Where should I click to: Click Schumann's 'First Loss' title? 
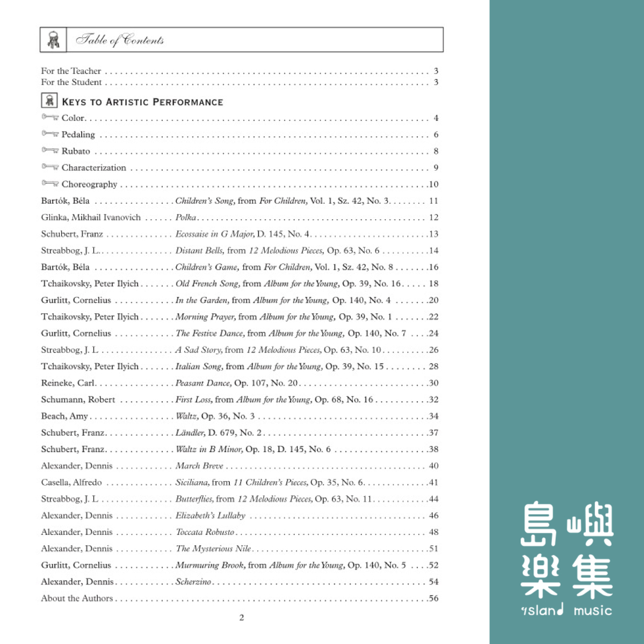click(x=194, y=400)
